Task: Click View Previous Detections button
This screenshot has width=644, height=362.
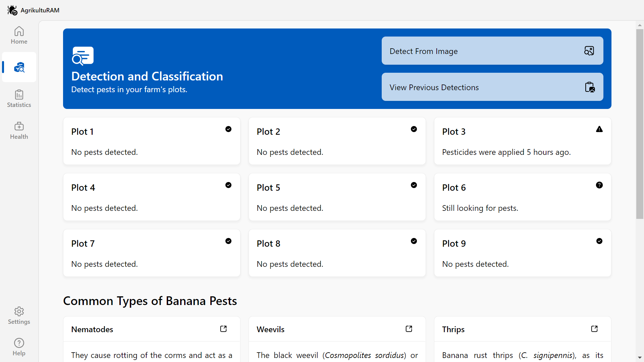Action: tap(492, 87)
